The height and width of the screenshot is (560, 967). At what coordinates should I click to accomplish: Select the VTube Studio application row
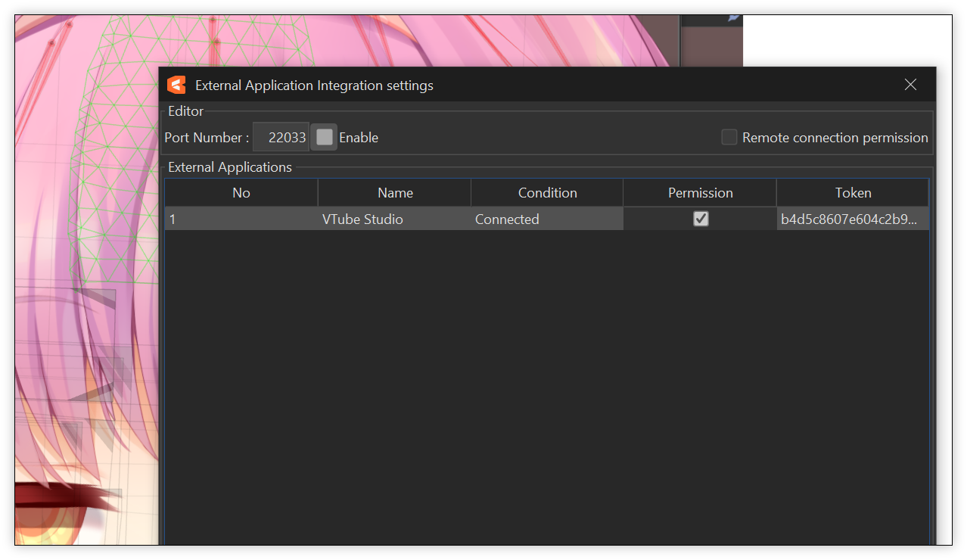click(363, 219)
